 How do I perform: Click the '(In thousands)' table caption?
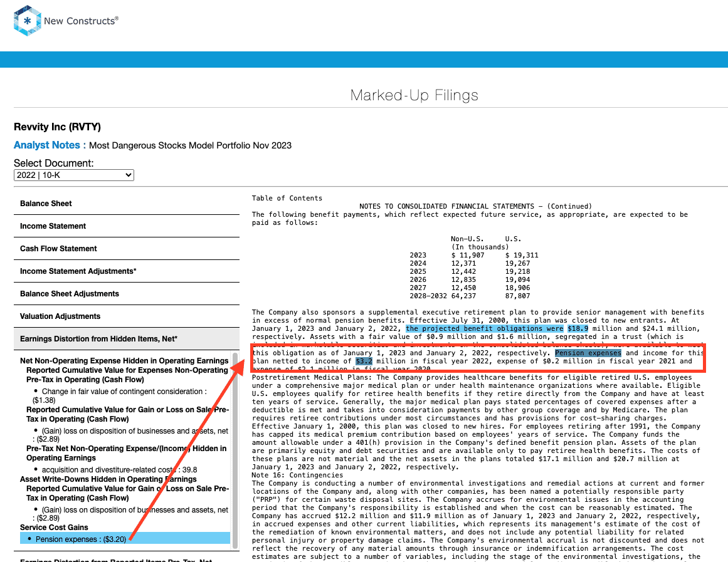point(480,247)
